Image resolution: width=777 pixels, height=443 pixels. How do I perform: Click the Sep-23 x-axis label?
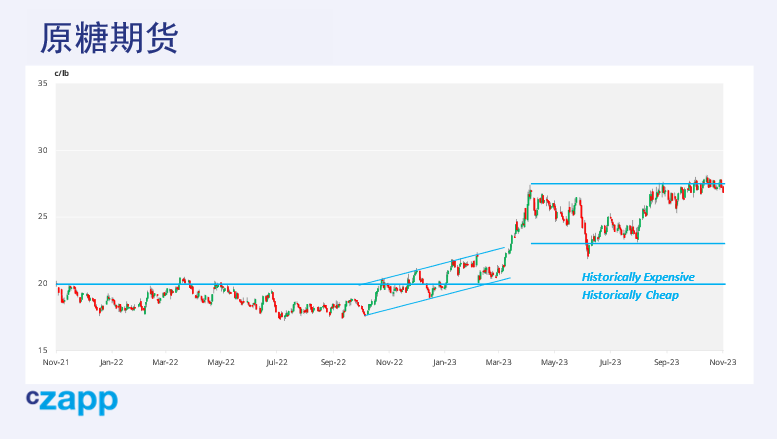[x=666, y=361]
